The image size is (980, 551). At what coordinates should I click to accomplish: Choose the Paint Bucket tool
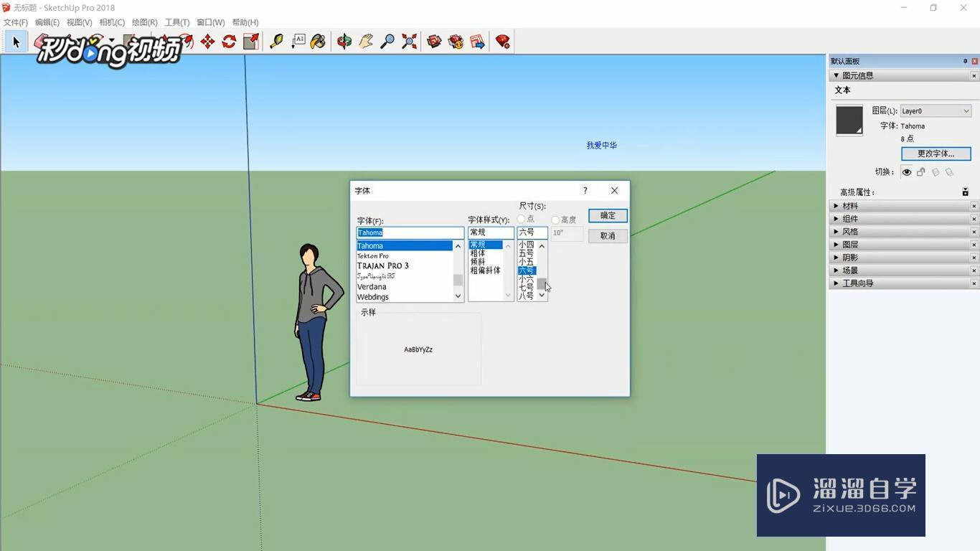click(318, 42)
